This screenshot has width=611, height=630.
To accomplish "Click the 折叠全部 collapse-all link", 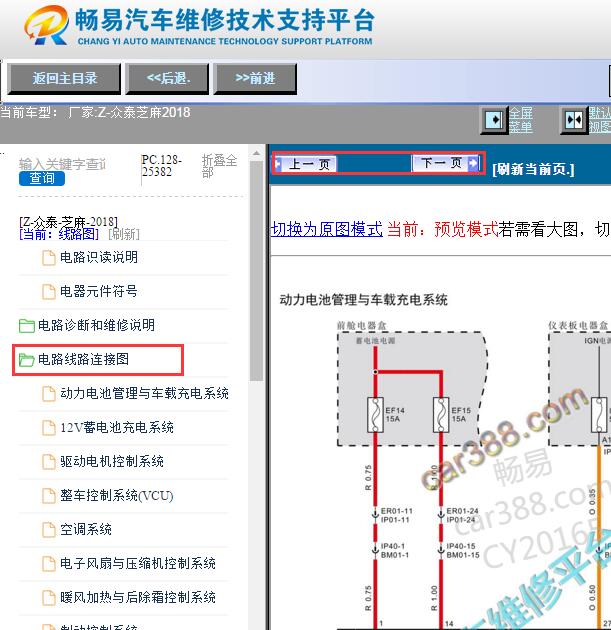I will click(x=219, y=166).
